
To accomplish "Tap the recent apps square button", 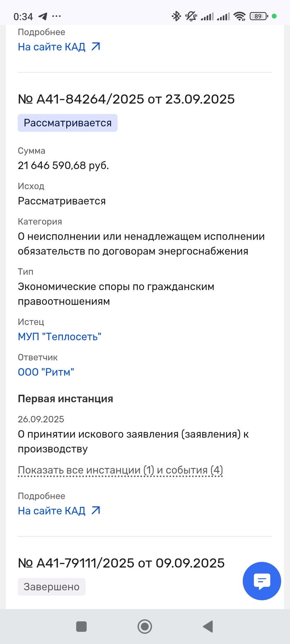I will [82, 627].
